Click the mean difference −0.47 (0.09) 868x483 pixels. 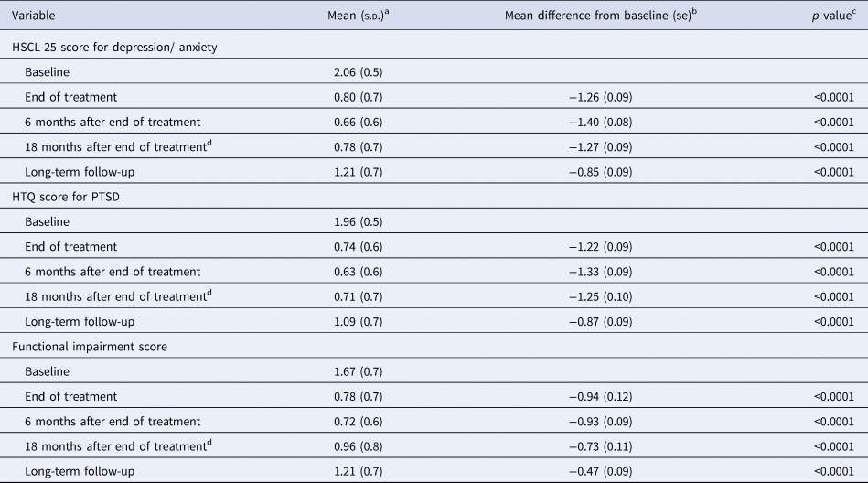tap(590, 472)
